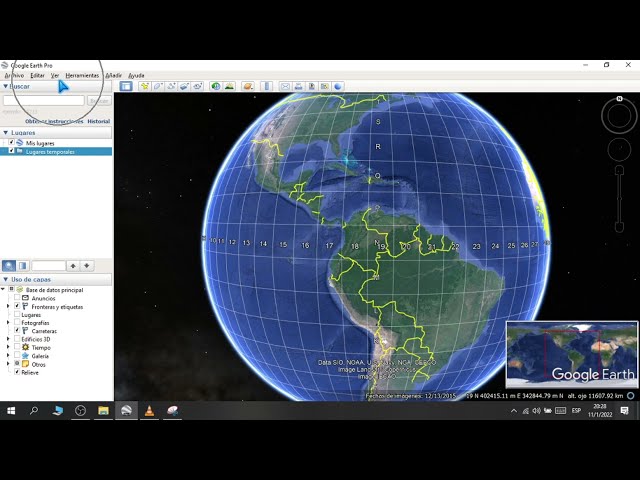
Task: Collapse the Lugares panel header
Action: coord(6,133)
